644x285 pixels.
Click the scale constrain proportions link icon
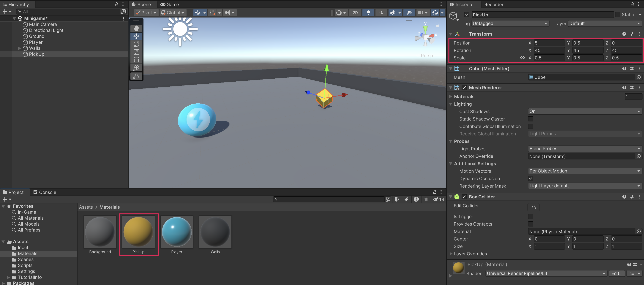click(x=522, y=58)
